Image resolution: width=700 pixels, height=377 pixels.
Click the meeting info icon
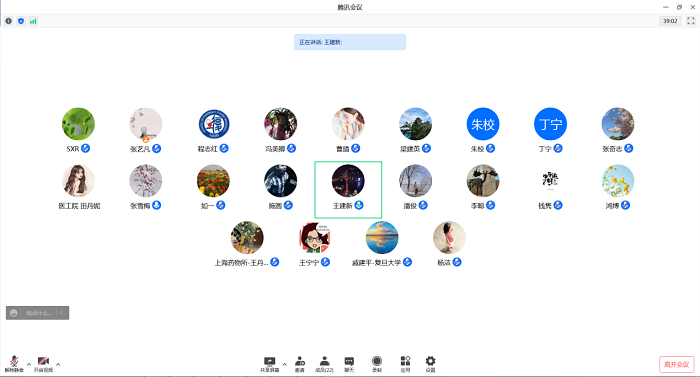pos(8,21)
